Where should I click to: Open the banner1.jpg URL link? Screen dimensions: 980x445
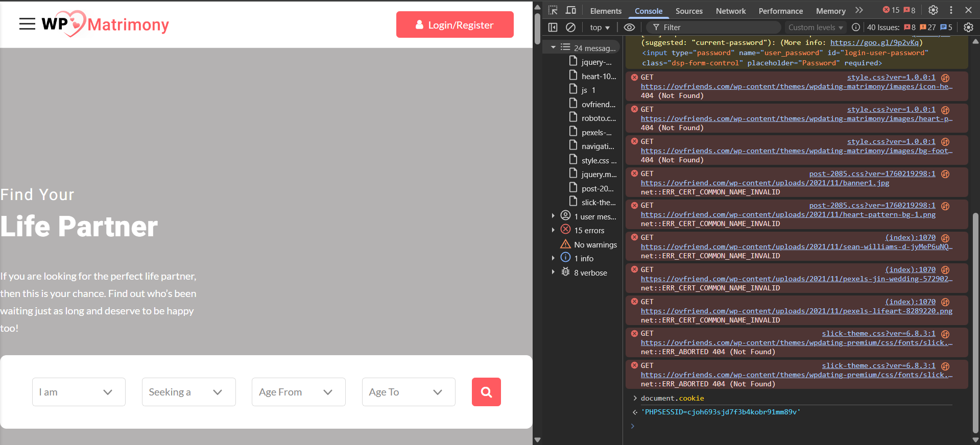pyautogui.click(x=764, y=183)
